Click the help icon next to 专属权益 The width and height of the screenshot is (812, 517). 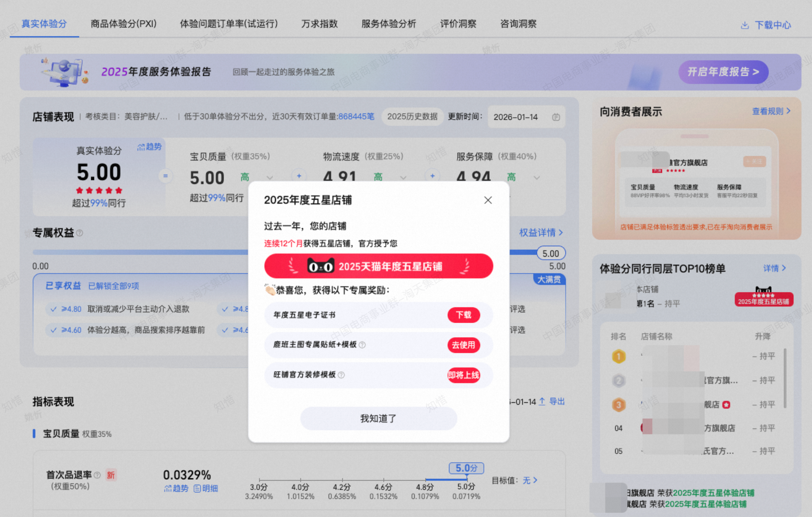80,233
